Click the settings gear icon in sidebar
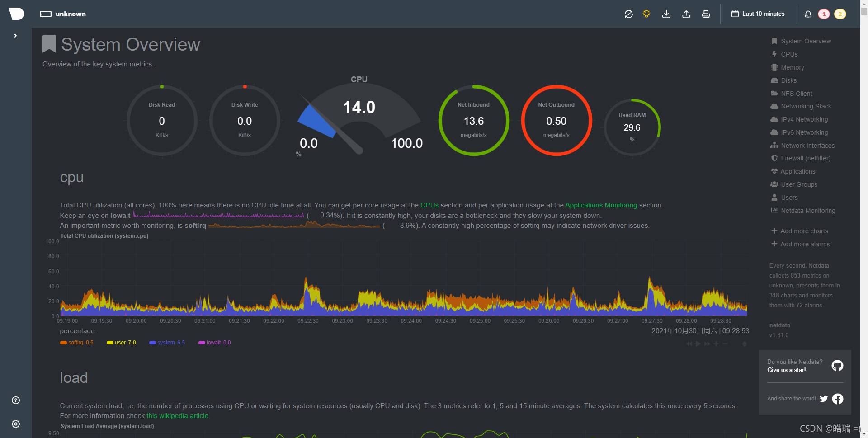The image size is (868, 438). 16,424
